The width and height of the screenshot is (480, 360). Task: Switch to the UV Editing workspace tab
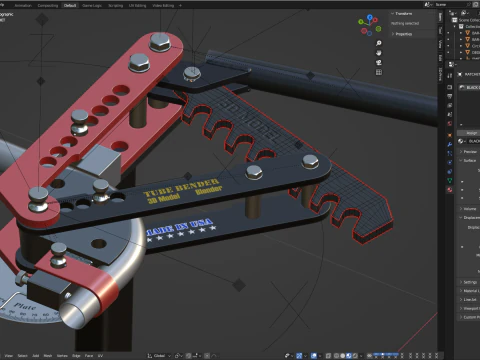point(138,5)
